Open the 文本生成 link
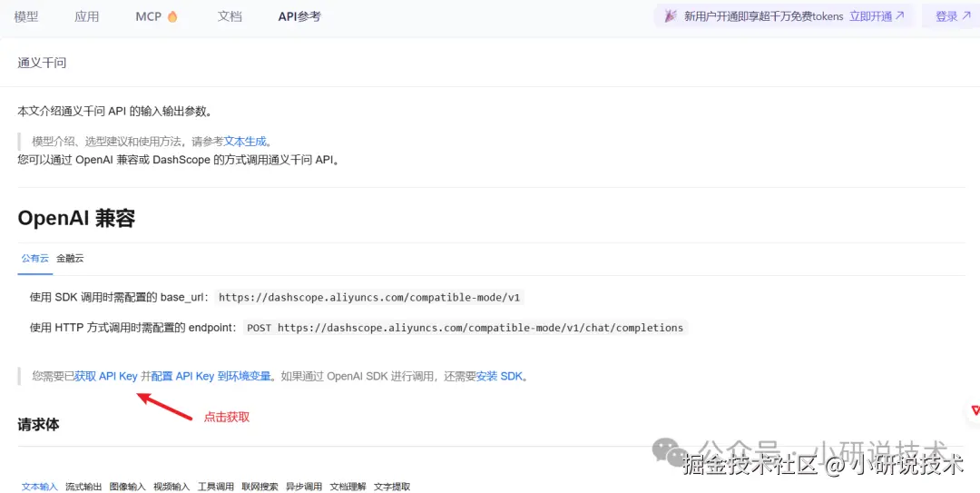Image resolution: width=980 pixels, height=493 pixels. click(245, 142)
